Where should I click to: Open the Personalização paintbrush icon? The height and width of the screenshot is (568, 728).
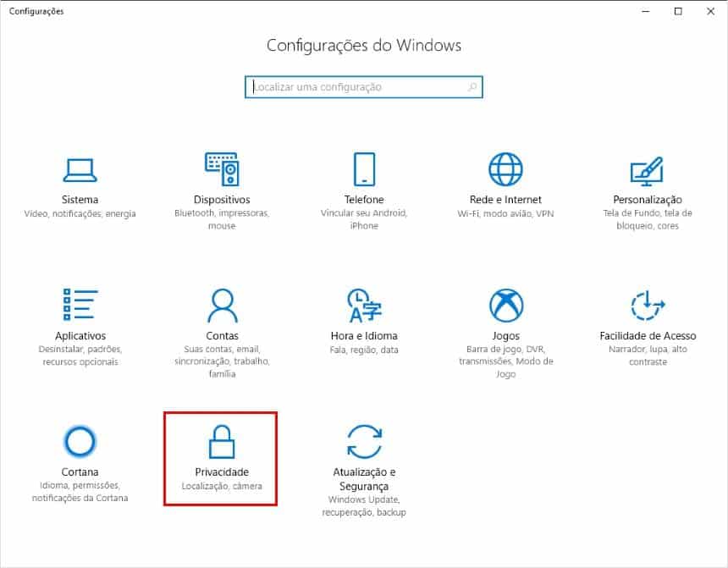648,171
